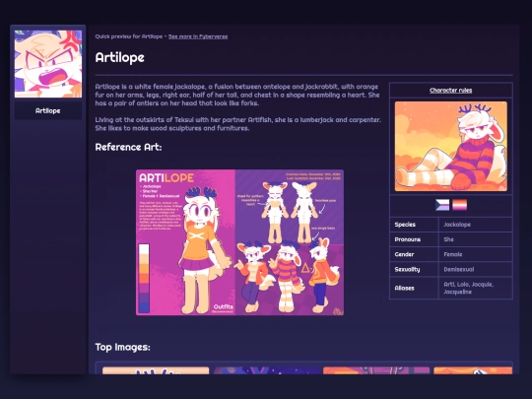
Task: Click the paragraph starting 'Artilope is a white female jackalope'
Action: [x=237, y=95]
